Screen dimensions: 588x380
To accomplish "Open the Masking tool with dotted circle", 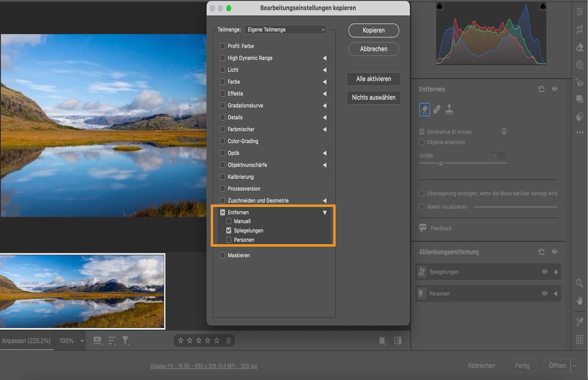I will [580, 64].
